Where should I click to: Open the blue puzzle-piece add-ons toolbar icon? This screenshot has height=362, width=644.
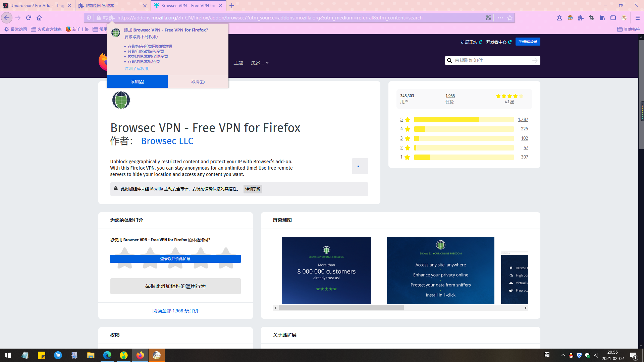(581, 18)
